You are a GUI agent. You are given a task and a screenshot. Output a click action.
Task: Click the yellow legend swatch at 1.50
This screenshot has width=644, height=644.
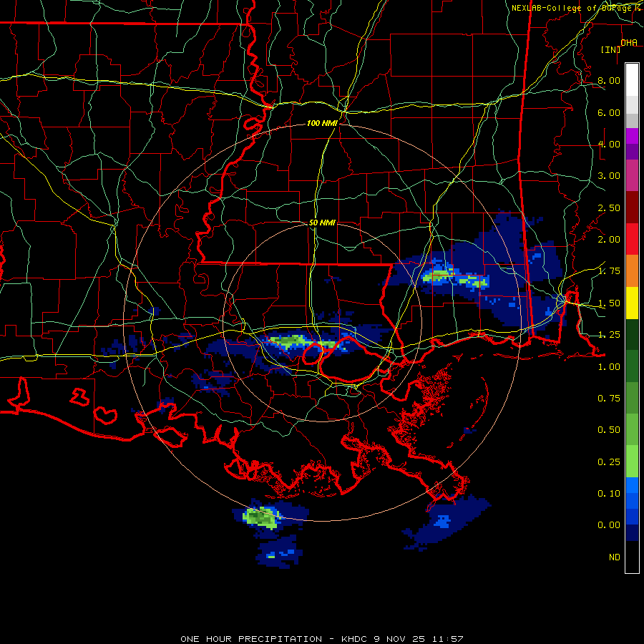coord(632,303)
